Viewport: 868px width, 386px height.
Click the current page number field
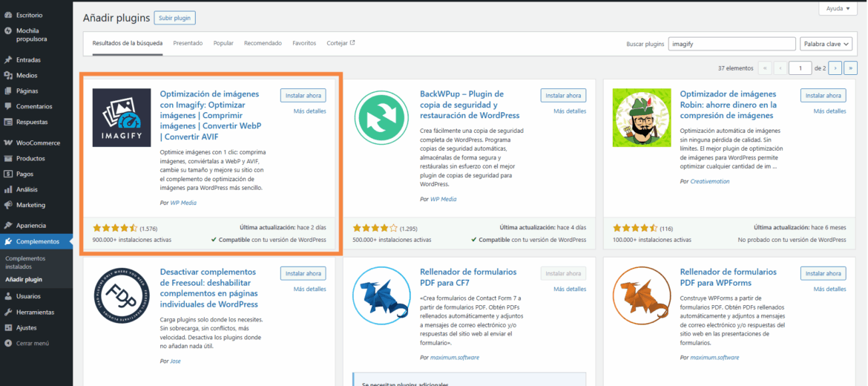tap(800, 68)
